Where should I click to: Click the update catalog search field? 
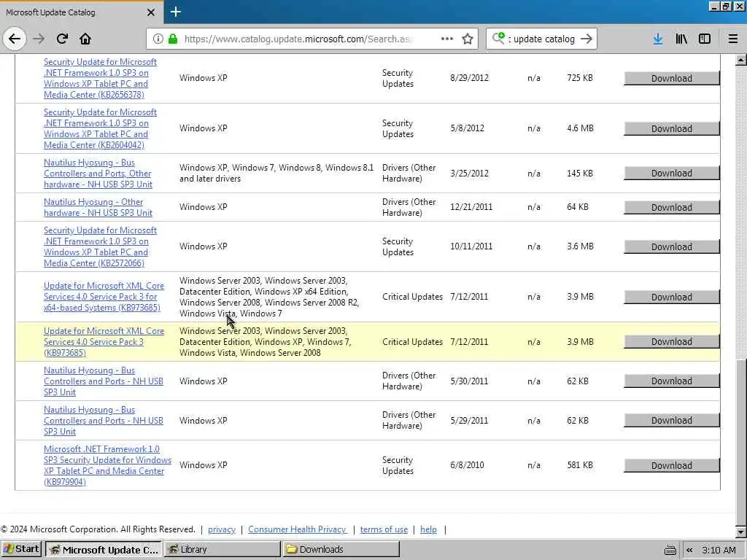point(541,39)
